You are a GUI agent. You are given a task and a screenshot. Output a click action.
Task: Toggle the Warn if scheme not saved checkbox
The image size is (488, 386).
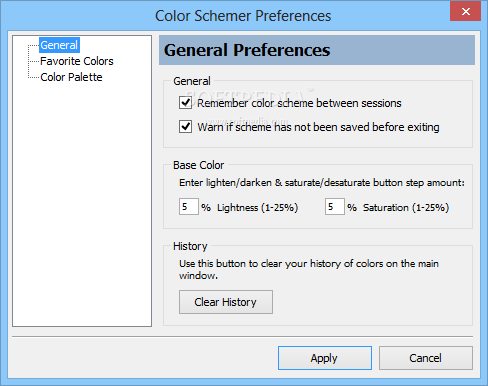(x=185, y=127)
